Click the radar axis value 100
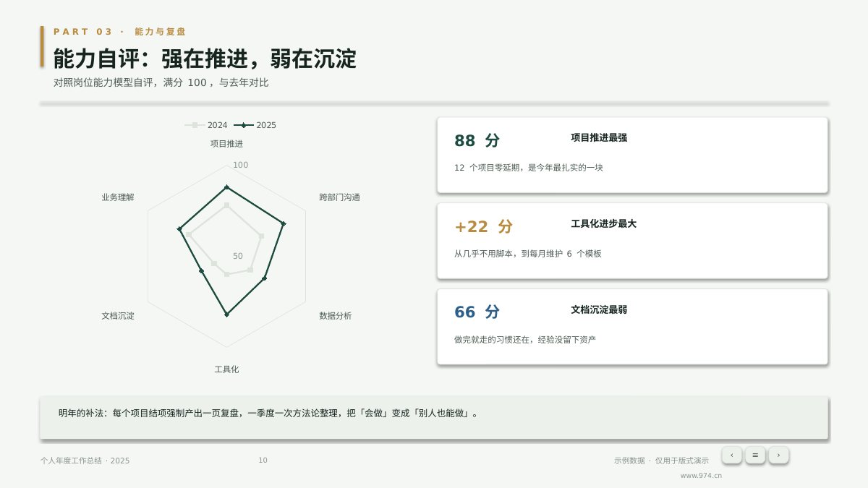868x488 pixels. [240, 166]
